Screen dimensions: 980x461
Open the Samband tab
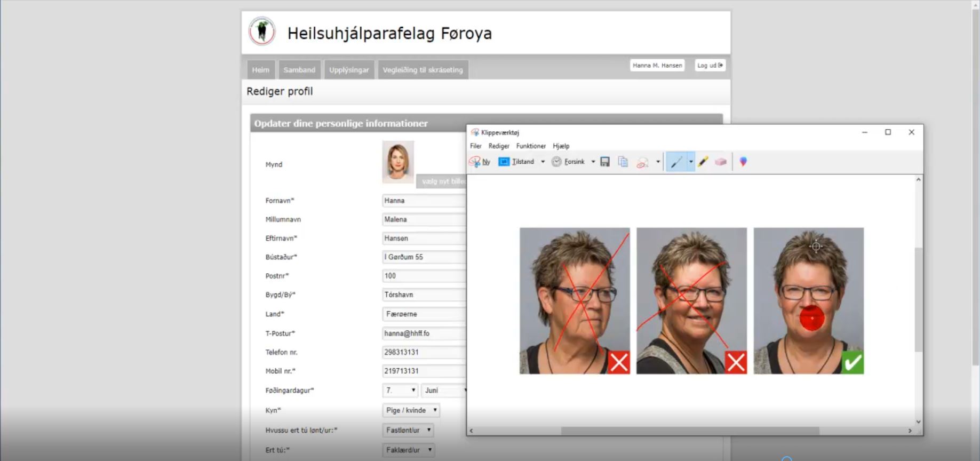[299, 70]
